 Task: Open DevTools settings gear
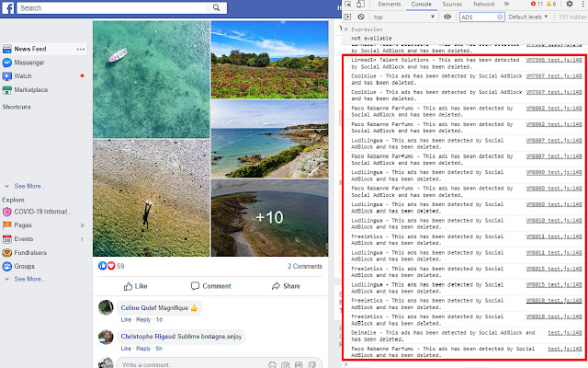(x=570, y=4)
